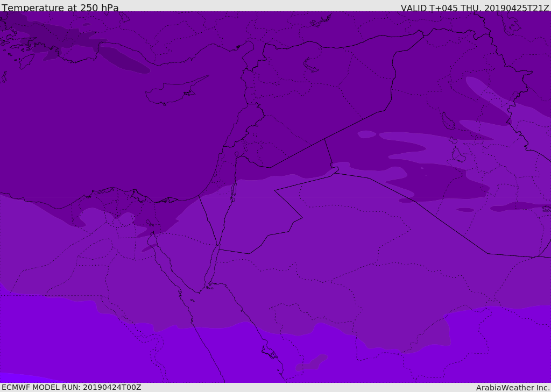Click the ArabiaWeather Inc. credit
This screenshot has width=551, height=392.
pos(512,388)
